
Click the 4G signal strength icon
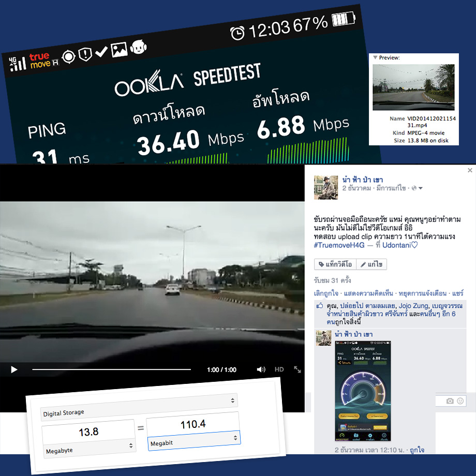click(x=17, y=64)
